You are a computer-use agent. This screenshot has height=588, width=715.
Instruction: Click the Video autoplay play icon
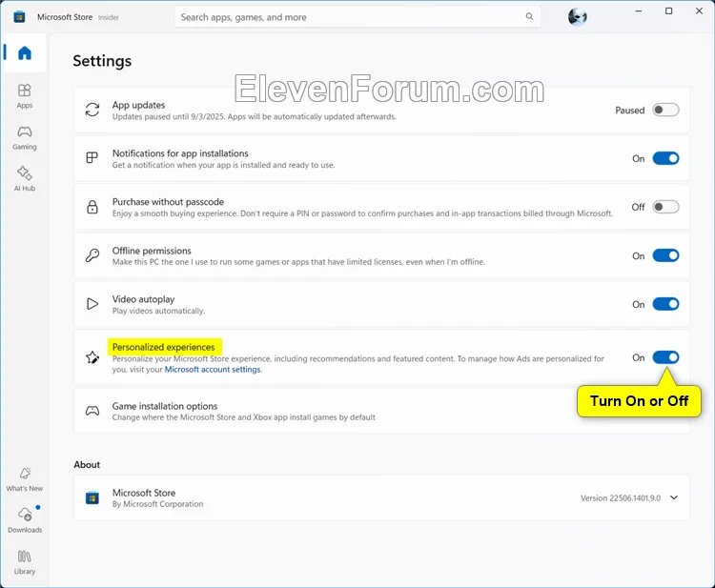[92, 304]
